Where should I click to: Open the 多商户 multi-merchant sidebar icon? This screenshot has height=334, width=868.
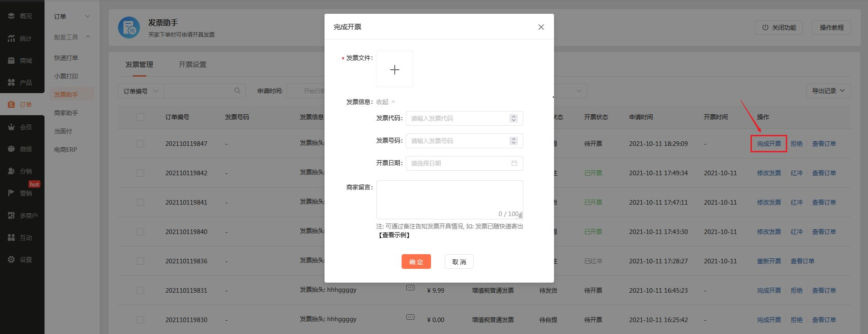11,216
